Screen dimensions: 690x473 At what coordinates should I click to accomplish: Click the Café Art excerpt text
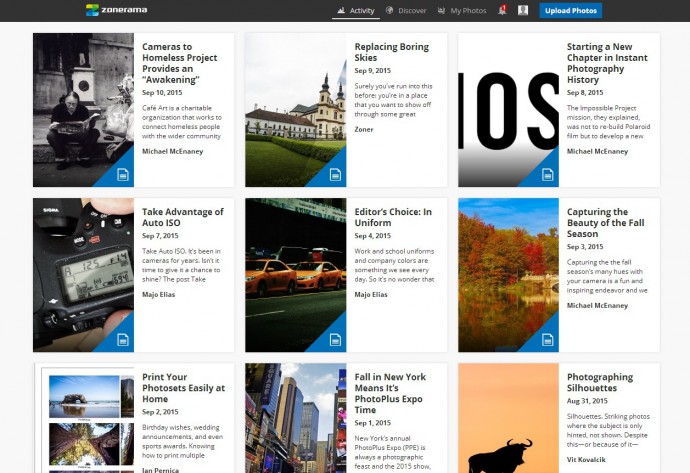[182, 122]
